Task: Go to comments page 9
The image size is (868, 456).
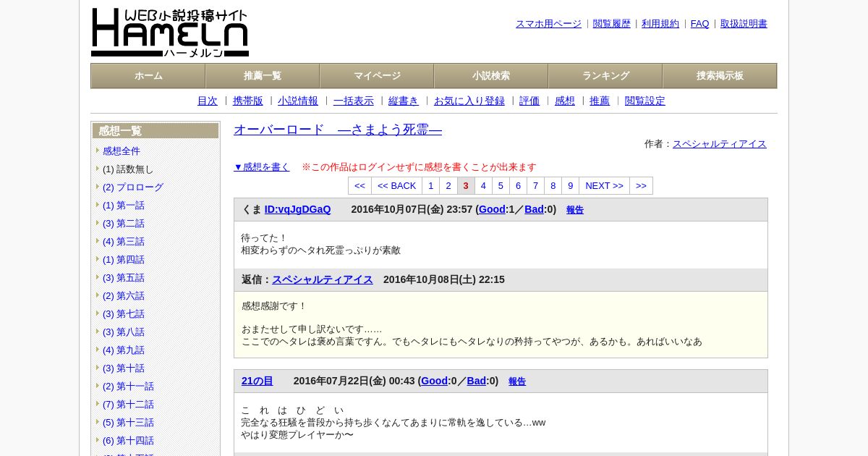Action: pos(570,186)
